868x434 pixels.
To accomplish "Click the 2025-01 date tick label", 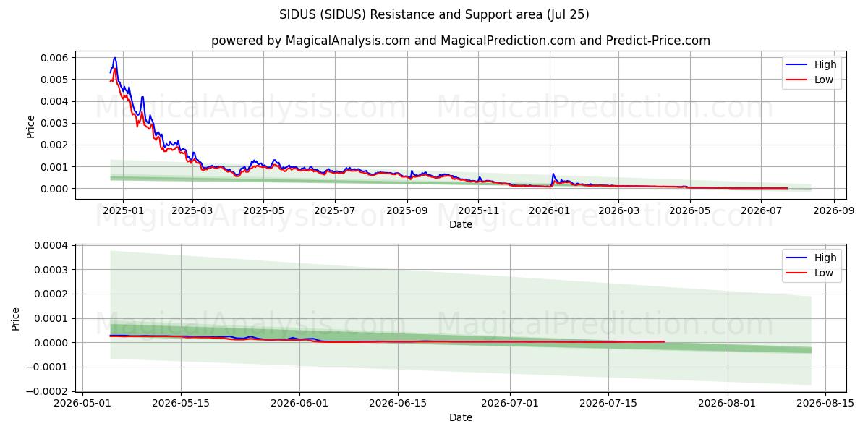I will [x=123, y=210].
